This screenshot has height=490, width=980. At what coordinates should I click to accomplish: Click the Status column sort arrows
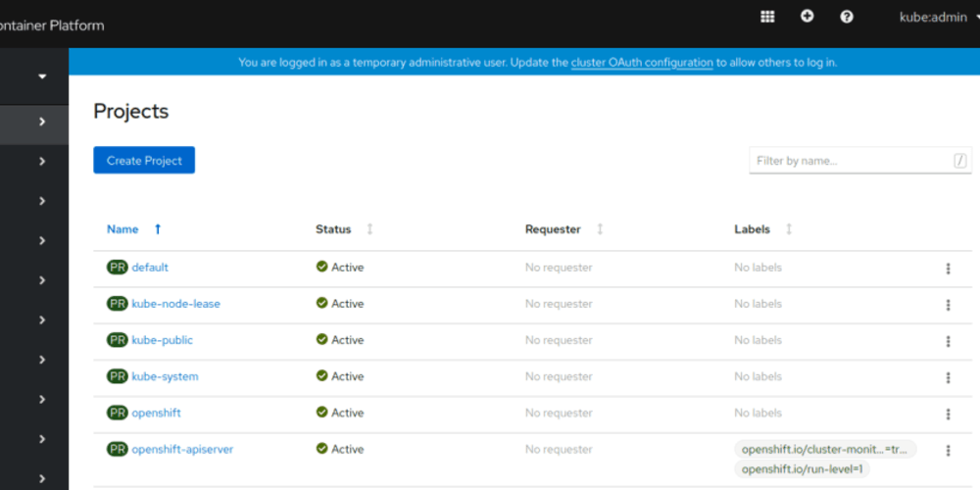[369, 229]
